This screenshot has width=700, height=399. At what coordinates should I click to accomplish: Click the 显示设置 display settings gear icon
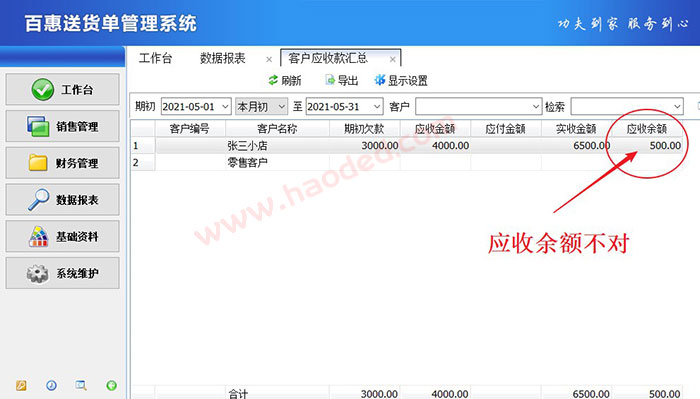click(x=379, y=80)
